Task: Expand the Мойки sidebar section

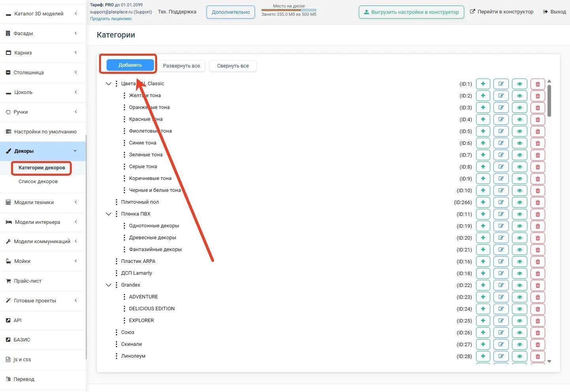Action: (43, 261)
